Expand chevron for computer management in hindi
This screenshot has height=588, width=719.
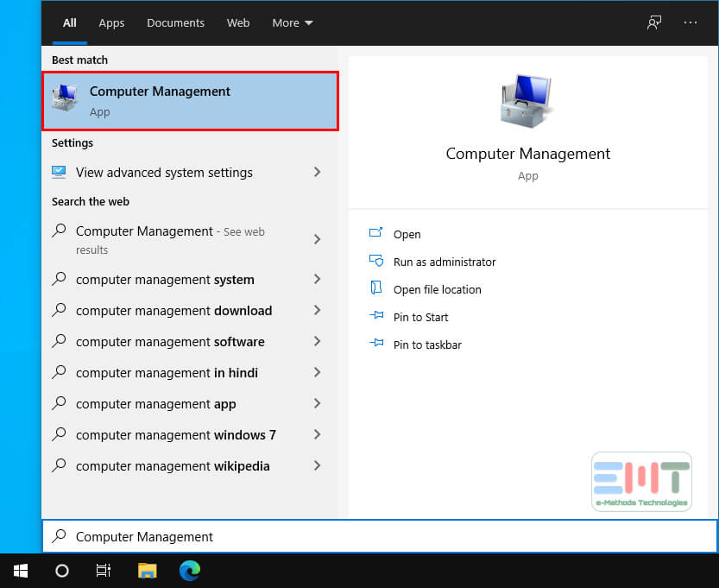(x=318, y=372)
